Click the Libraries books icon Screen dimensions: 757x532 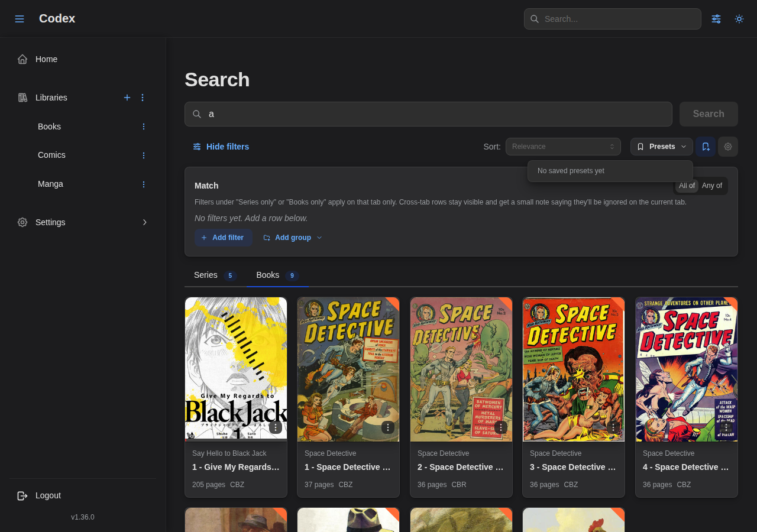coord(22,98)
